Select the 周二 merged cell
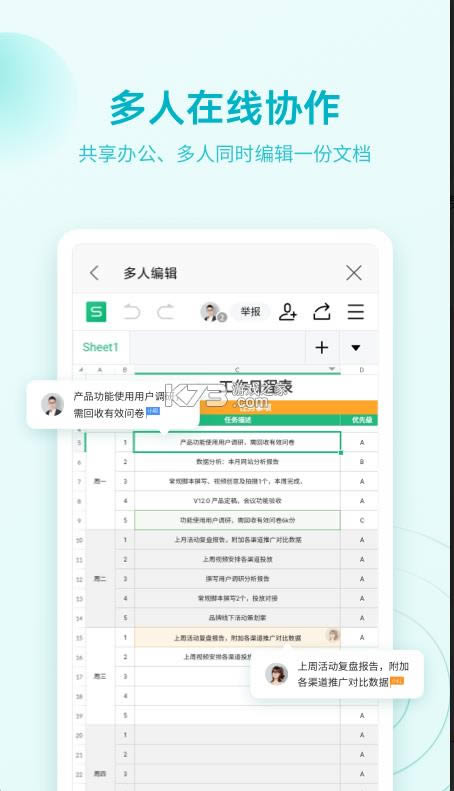454x791 pixels. coord(100,579)
